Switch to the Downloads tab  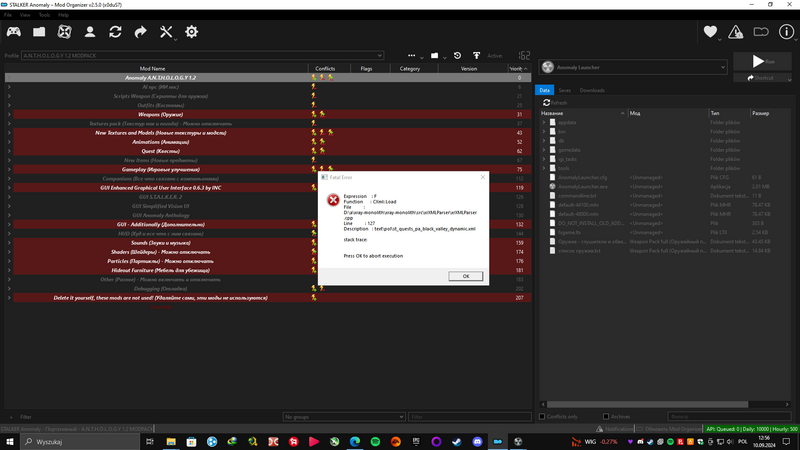(592, 90)
